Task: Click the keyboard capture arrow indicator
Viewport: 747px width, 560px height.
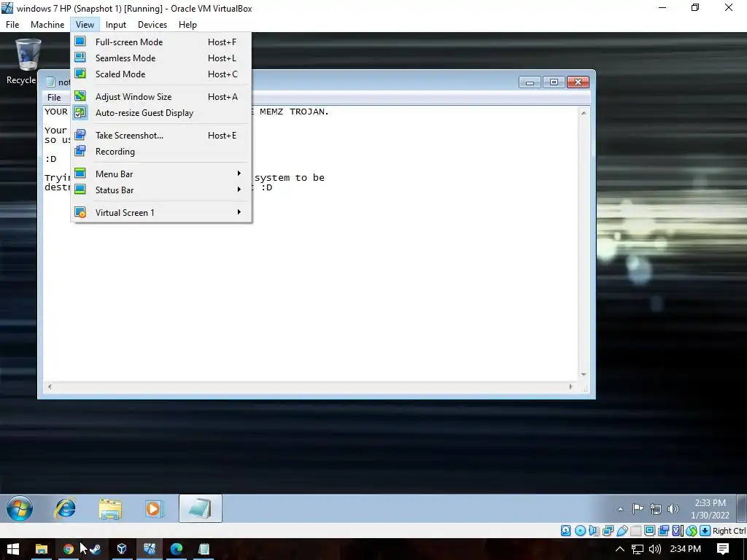Action: click(x=705, y=531)
